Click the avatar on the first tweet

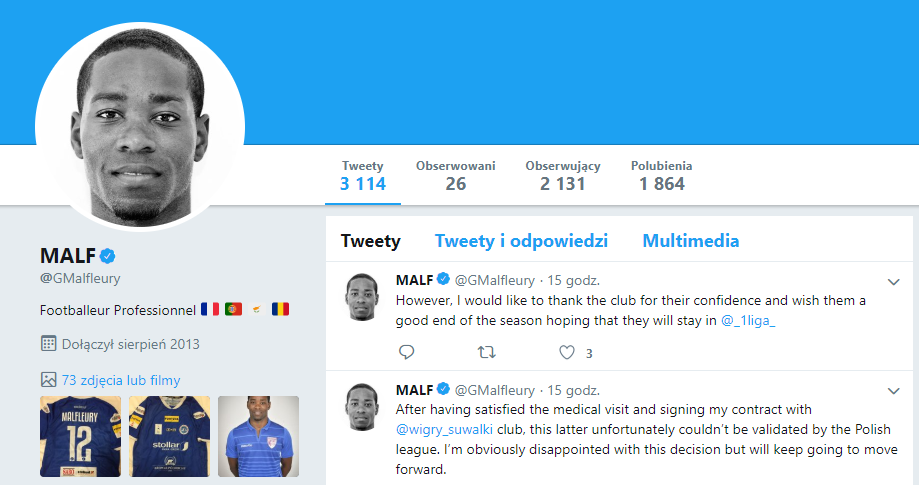click(x=361, y=297)
